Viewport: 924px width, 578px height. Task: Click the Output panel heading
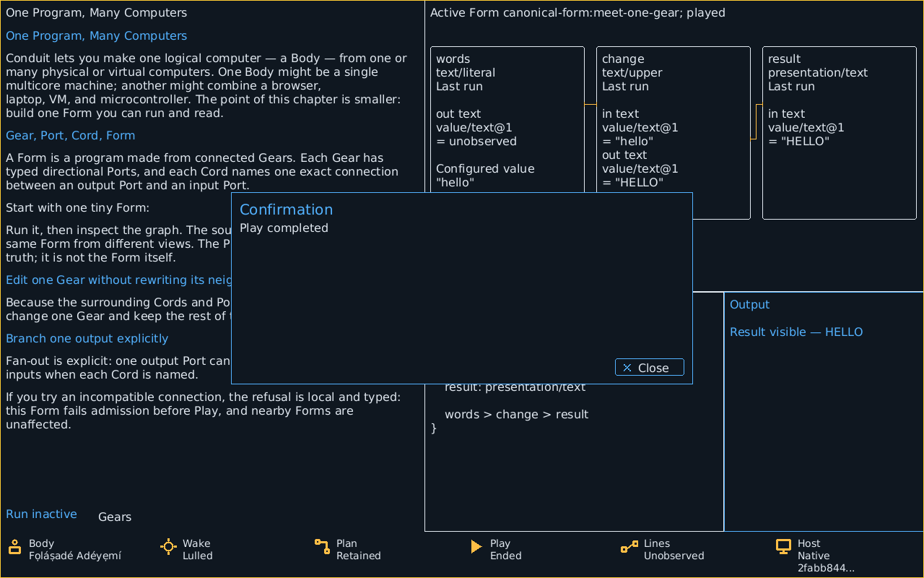click(749, 304)
